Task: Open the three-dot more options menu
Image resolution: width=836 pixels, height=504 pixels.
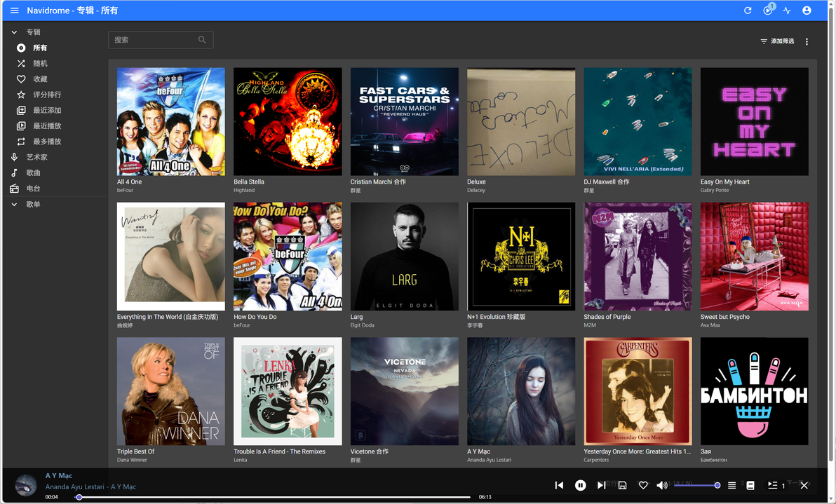Action: [807, 41]
